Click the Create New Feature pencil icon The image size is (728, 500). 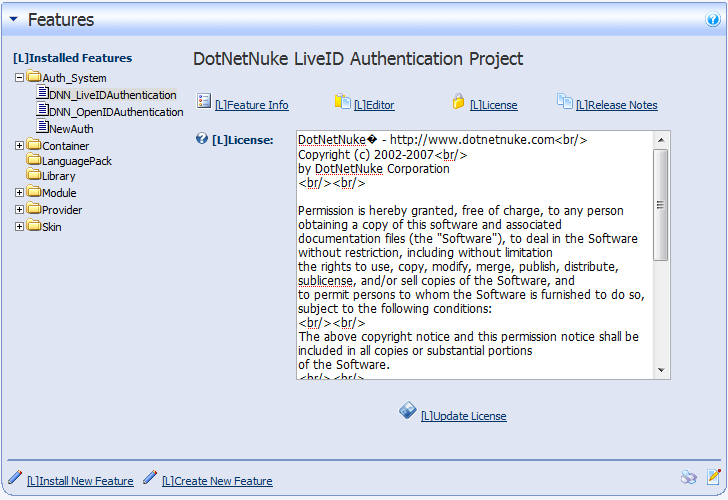tap(150, 477)
